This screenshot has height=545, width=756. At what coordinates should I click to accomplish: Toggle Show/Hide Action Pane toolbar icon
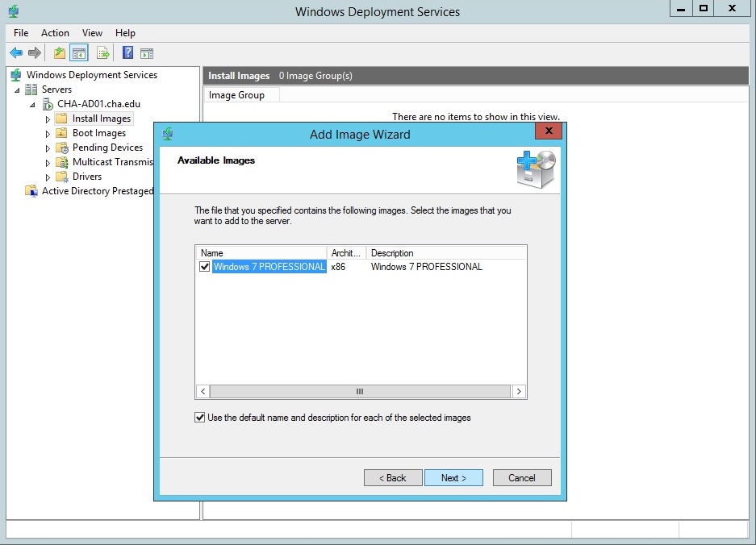147,53
